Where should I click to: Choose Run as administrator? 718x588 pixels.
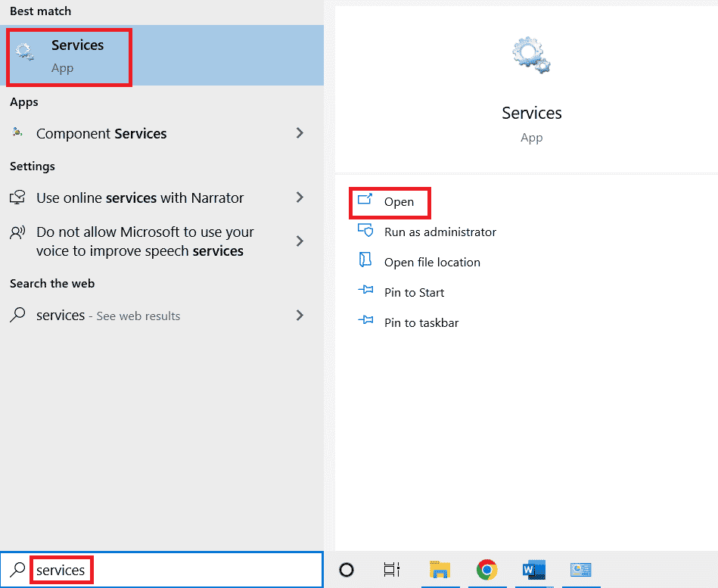point(440,232)
